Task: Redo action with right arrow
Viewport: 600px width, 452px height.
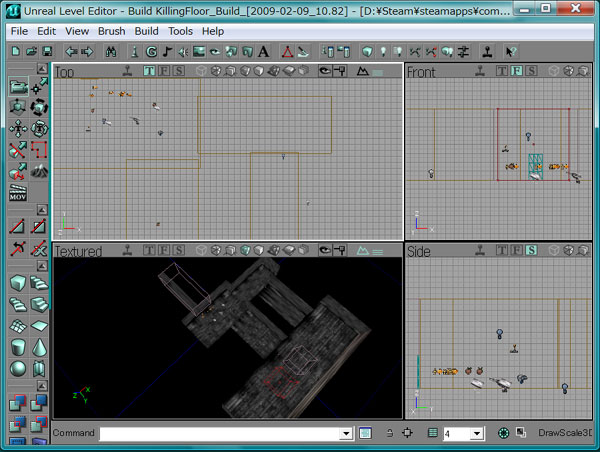Action: pos(87,51)
